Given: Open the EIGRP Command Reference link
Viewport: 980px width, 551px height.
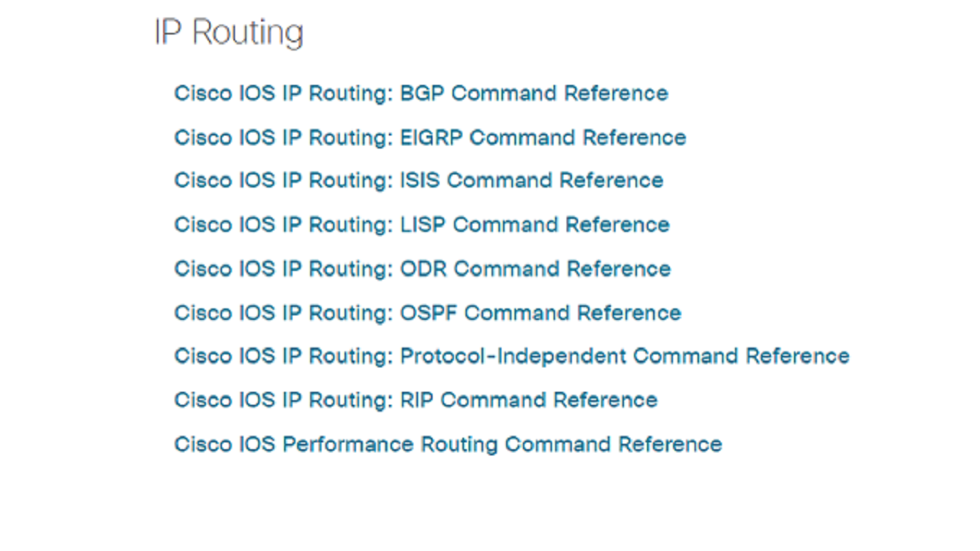Looking at the screenshot, I should 430,138.
